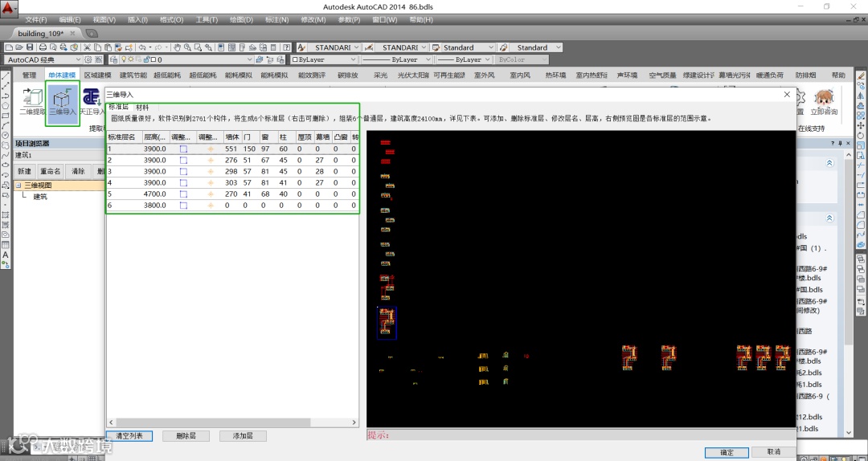
Task: Close the 三维导入 dialog
Action: tap(787, 95)
